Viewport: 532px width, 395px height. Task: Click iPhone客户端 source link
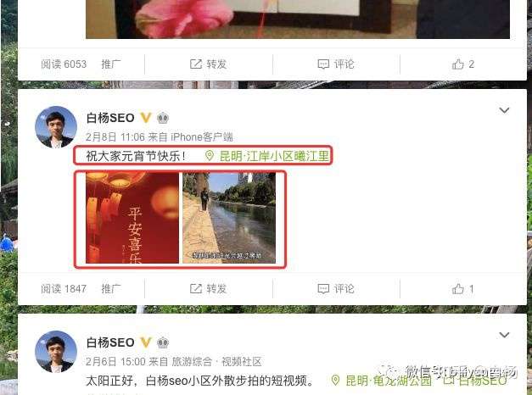coord(202,137)
